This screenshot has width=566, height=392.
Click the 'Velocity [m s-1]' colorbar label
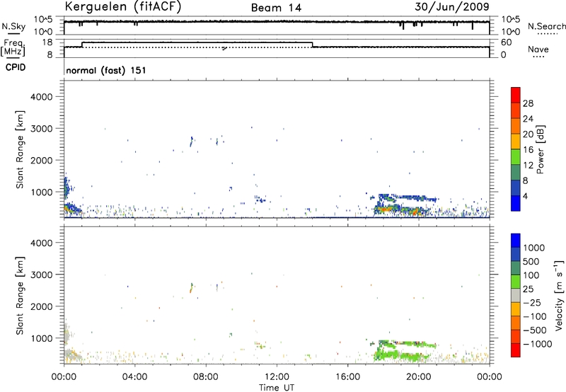(x=559, y=295)
